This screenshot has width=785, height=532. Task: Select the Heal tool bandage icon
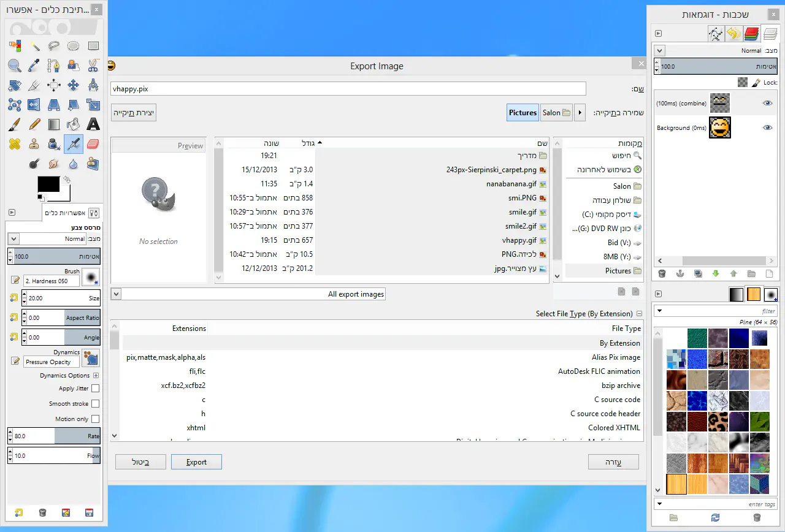pos(15,144)
